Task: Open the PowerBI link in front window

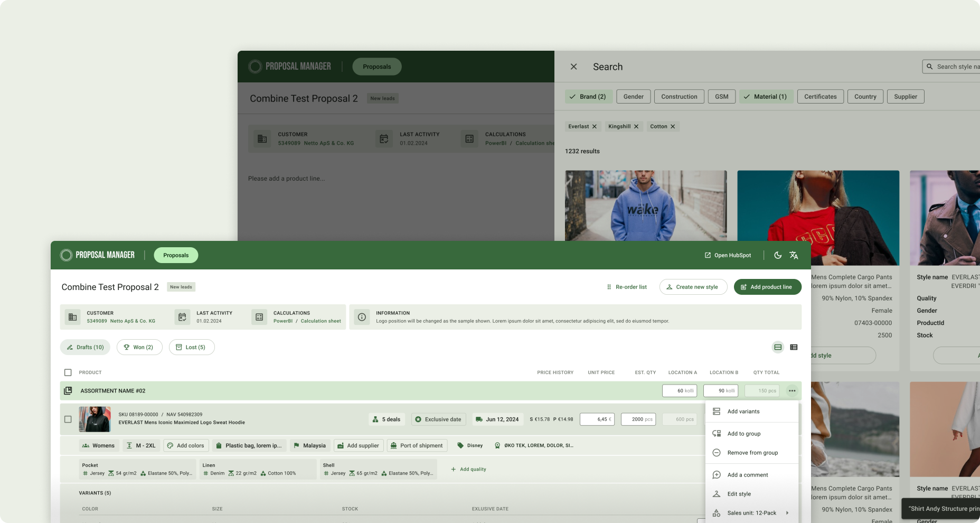Action: [x=283, y=321]
